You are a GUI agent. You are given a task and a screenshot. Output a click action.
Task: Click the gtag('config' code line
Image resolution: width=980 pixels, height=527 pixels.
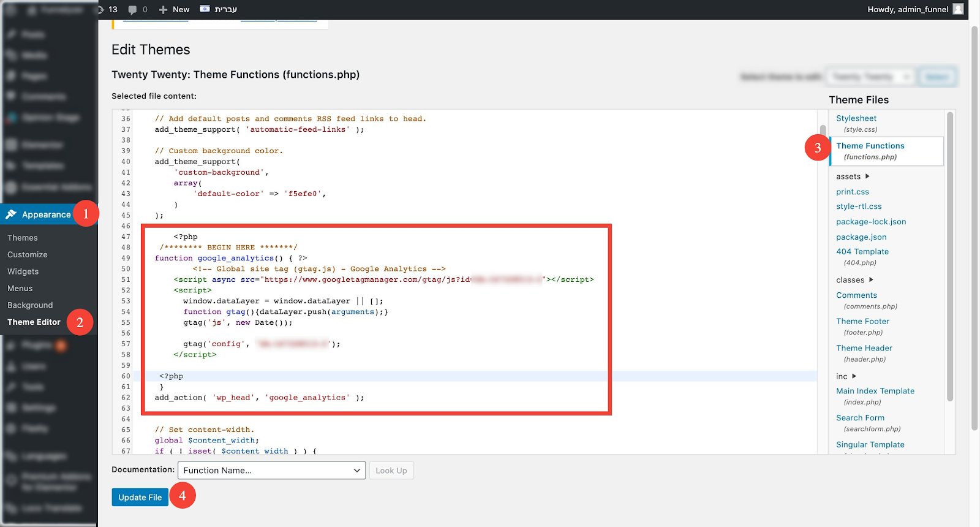262,344
